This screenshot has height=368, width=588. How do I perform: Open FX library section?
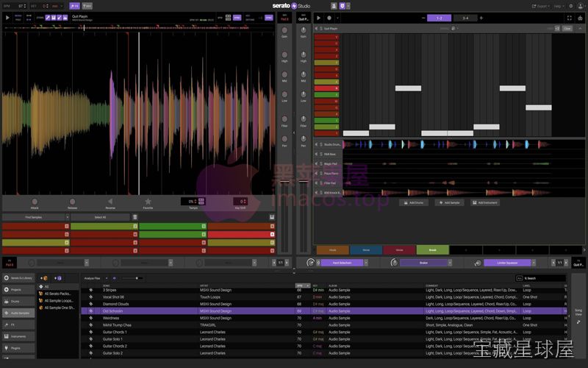18,325
